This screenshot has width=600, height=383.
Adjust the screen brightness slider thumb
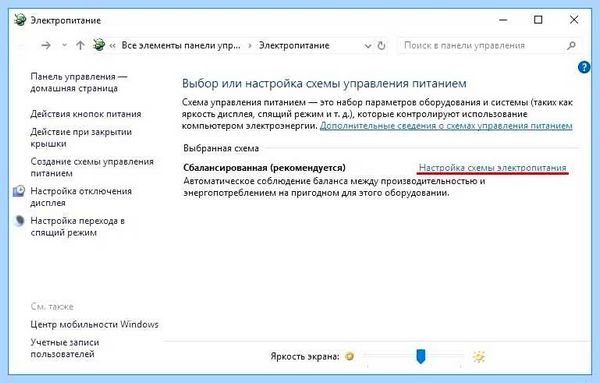[421, 356]
